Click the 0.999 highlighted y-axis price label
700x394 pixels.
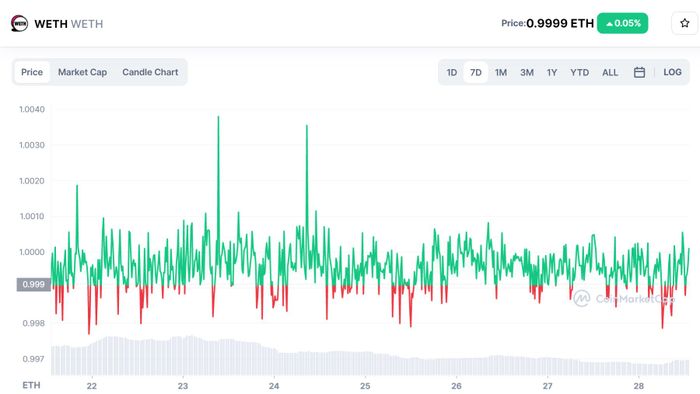33,284
